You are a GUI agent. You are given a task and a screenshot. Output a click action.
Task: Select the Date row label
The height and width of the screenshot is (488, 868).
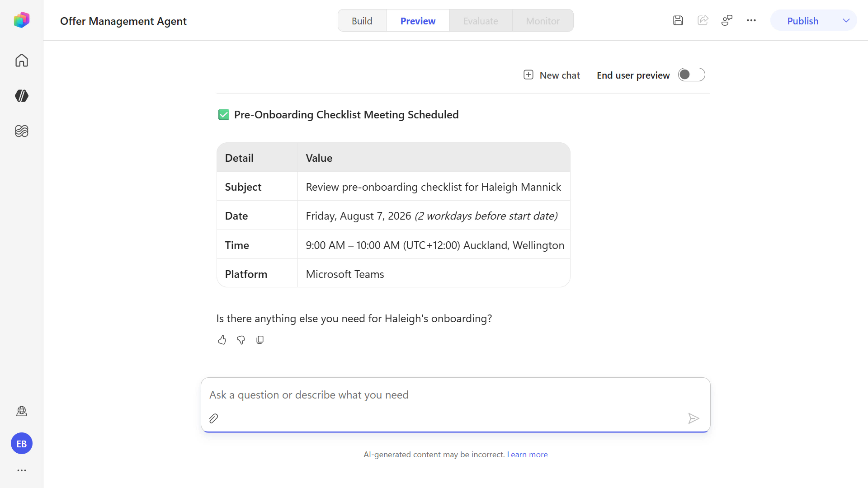[x=257, y=216]
